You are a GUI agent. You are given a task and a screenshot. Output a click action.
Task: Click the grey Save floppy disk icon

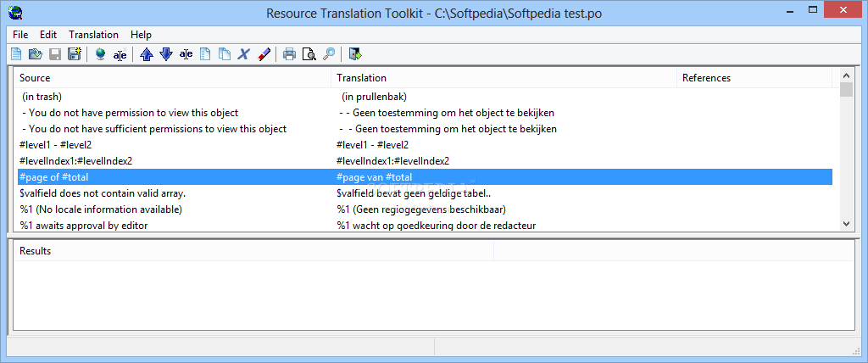click(55, 54)
